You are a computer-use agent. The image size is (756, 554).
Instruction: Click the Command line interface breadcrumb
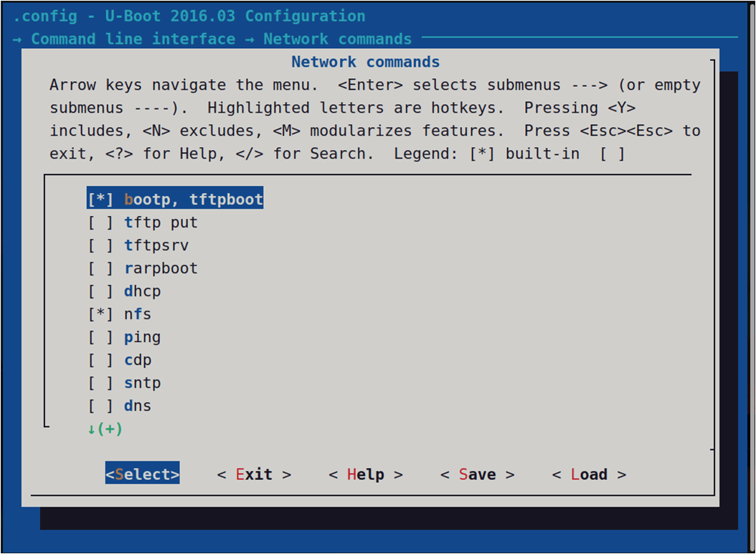(133, 39)
